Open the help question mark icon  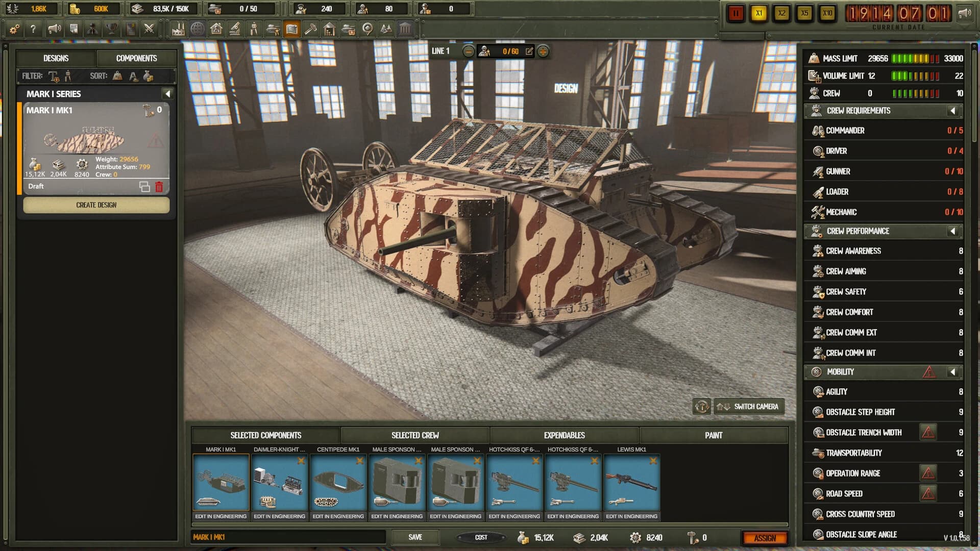(x=34, y=29)
